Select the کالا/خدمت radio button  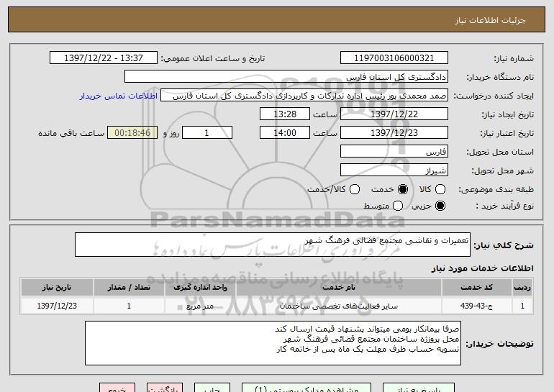pos(355,189)
